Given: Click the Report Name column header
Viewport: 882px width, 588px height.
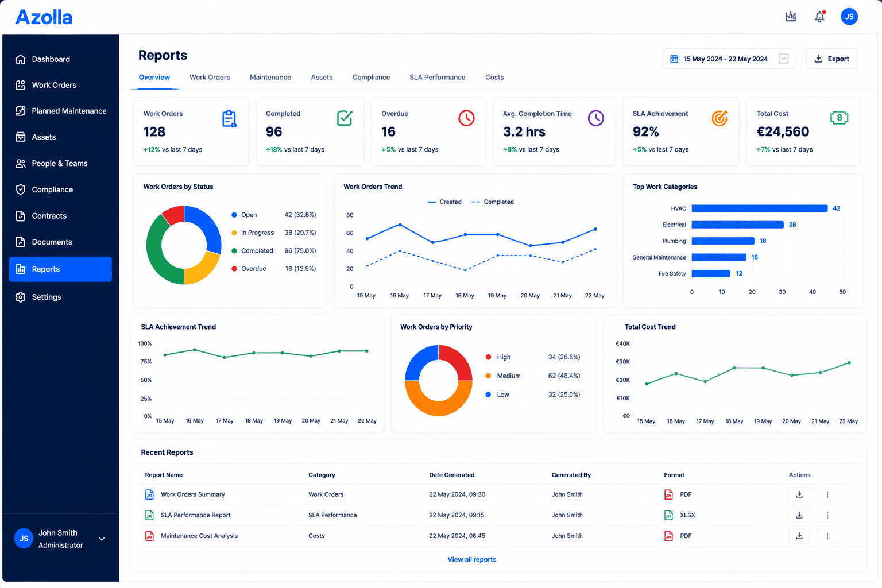Looking at the screenshot, I should pos(164,475).
